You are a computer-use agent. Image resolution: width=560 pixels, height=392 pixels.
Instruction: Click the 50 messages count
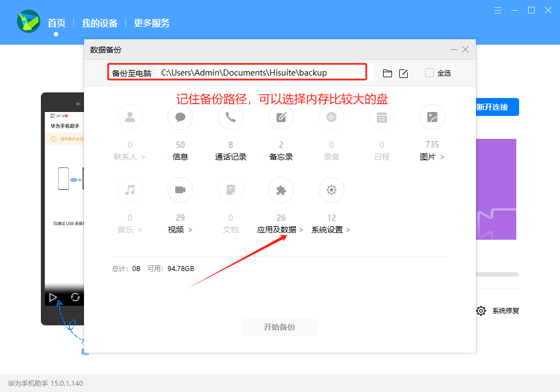pos(180,145)
